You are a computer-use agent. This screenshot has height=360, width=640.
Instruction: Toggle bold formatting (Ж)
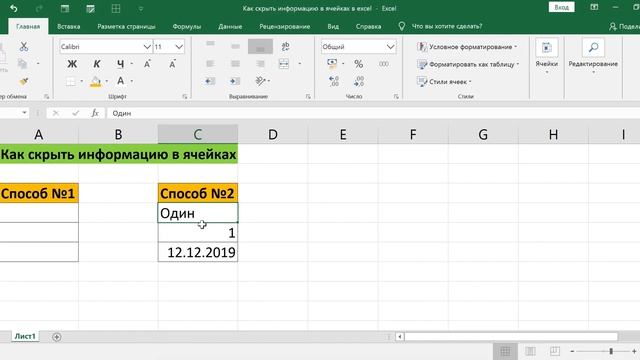coord(72,64)
